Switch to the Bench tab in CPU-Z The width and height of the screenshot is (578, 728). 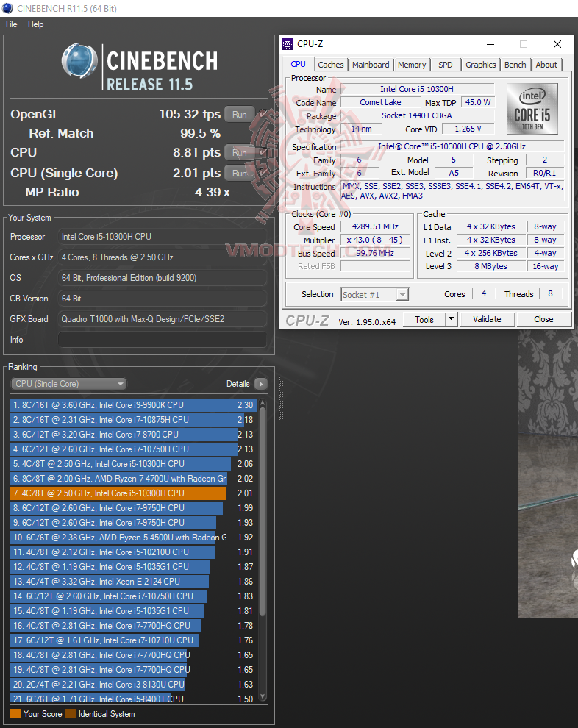point(515,65)
